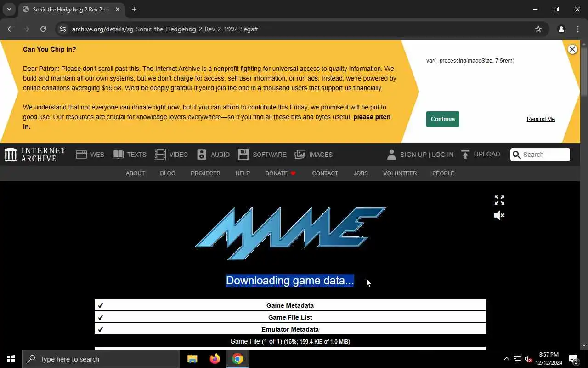Open a new browser tab
588x368 pixels.
click(x=134, y=9)
